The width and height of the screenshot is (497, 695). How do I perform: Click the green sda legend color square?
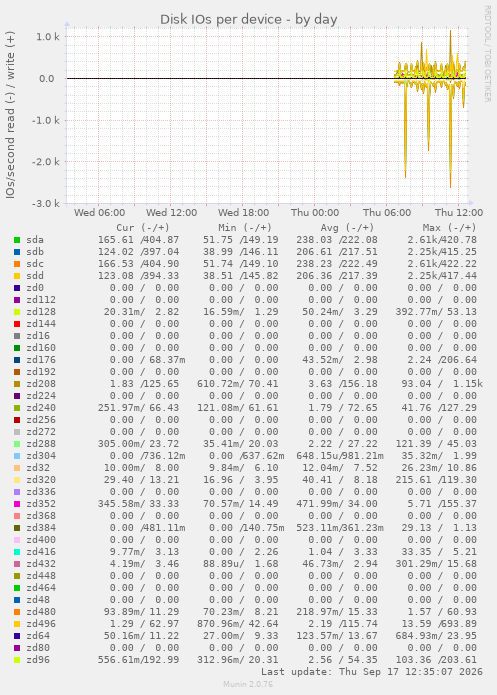coord(17,240)
